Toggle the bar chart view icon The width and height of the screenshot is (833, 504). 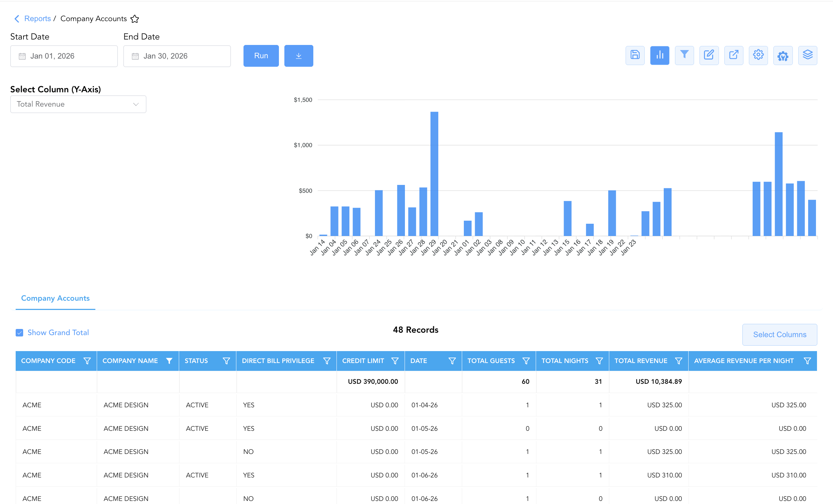pyautogui.click(x=660, y=55)
